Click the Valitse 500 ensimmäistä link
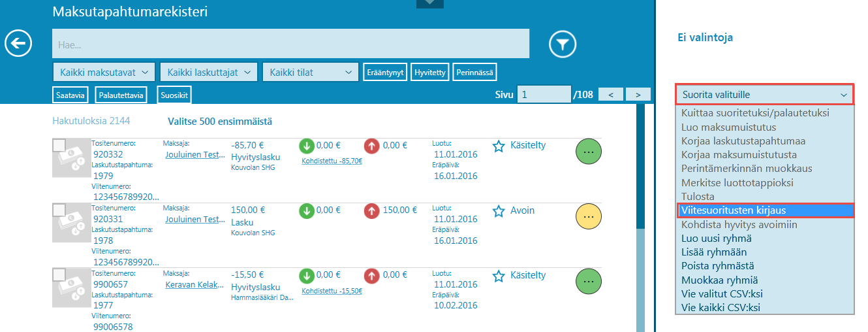Viewport: 868px width, 332px height. tap(219, 122)
